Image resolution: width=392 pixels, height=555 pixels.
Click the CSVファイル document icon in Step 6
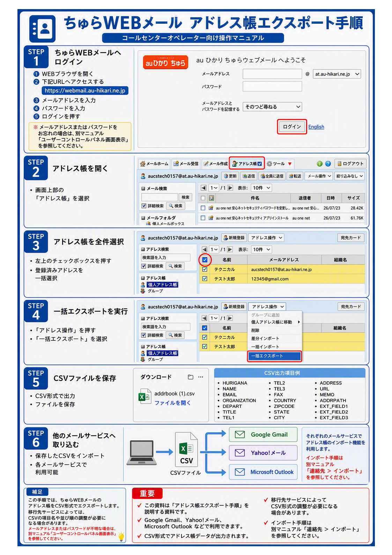coord(186,450)
